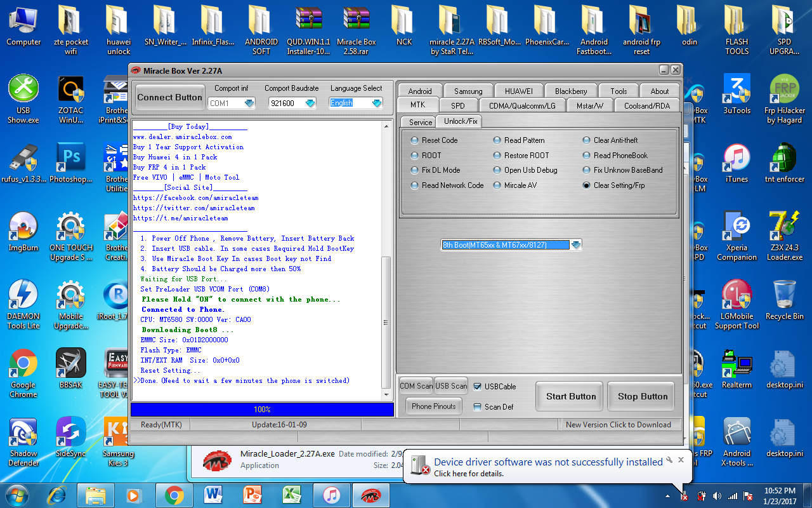This screenshot has width=812, height=508.
Task: Click the Stop Button
Action: [643, 396]
